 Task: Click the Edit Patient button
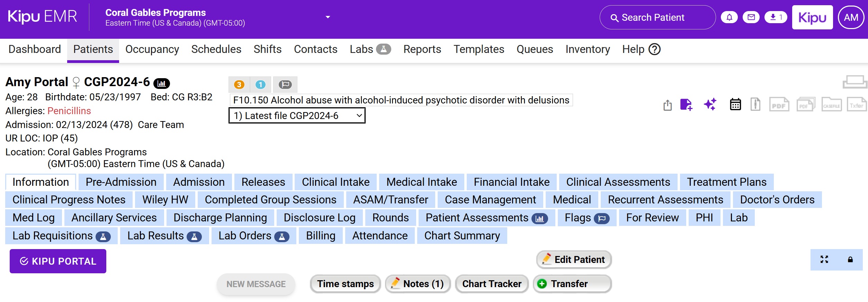coord(574,259)
